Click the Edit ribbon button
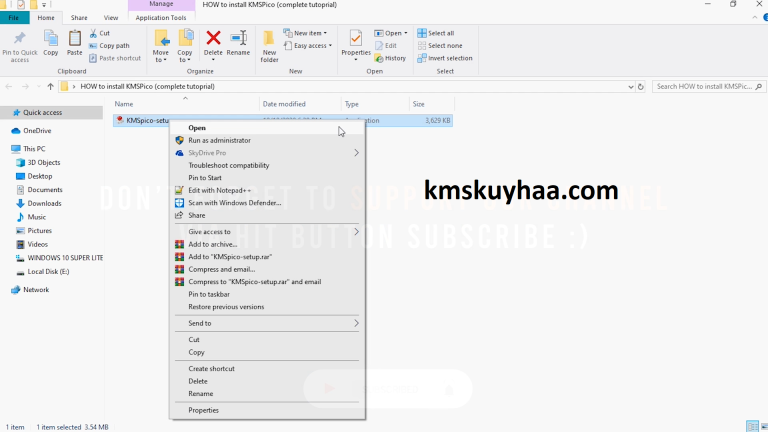This screenshot has height=432, width=768. click(385, 46)
